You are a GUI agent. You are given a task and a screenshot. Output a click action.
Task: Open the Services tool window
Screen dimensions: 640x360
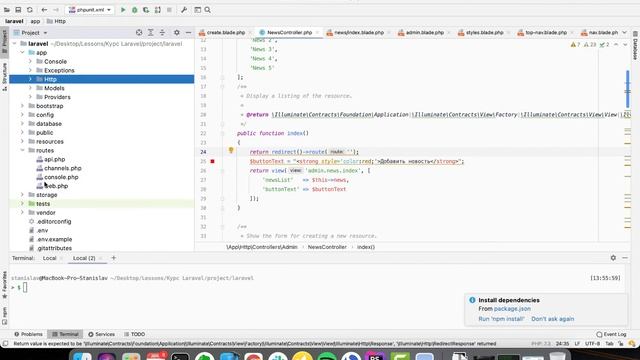pos(101,334)
